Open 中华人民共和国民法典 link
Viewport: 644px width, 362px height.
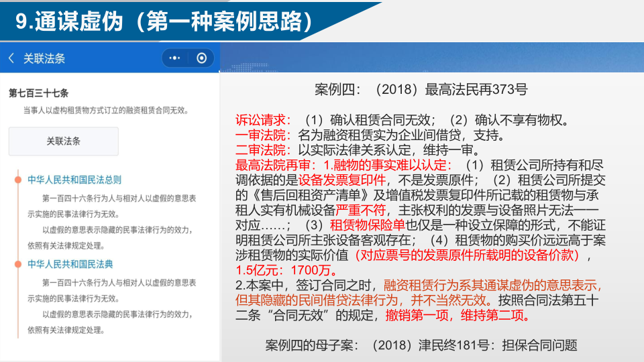(x=70, y=264)
